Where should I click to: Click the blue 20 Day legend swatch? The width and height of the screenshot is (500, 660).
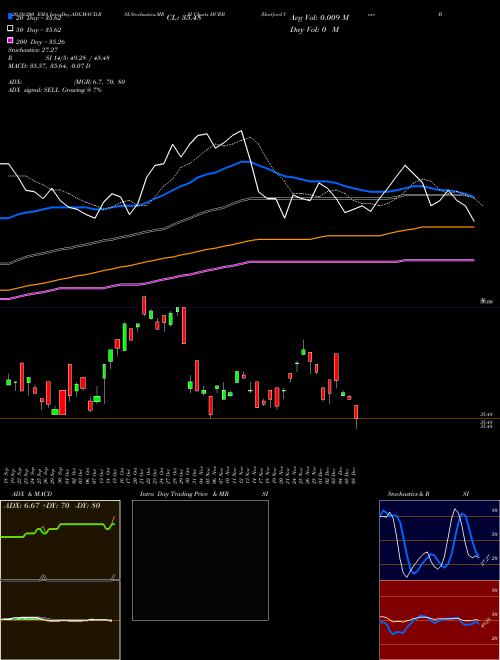(x=10, y=17)
